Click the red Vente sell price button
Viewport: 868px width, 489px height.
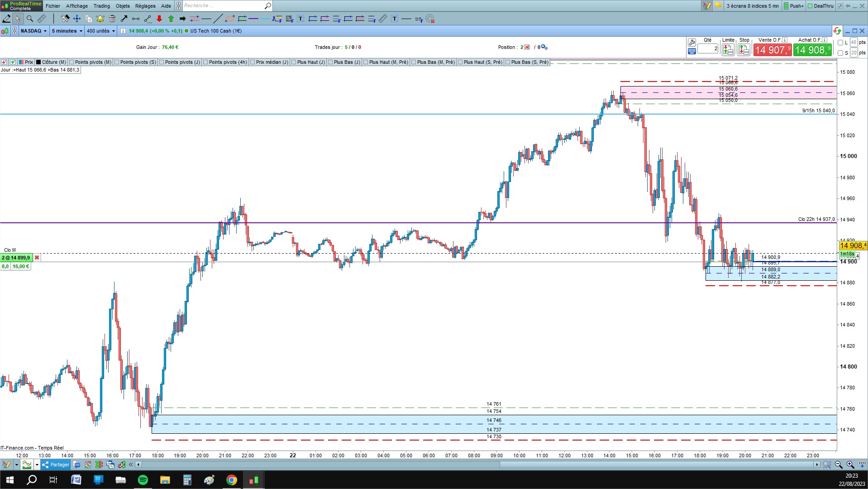773,50
